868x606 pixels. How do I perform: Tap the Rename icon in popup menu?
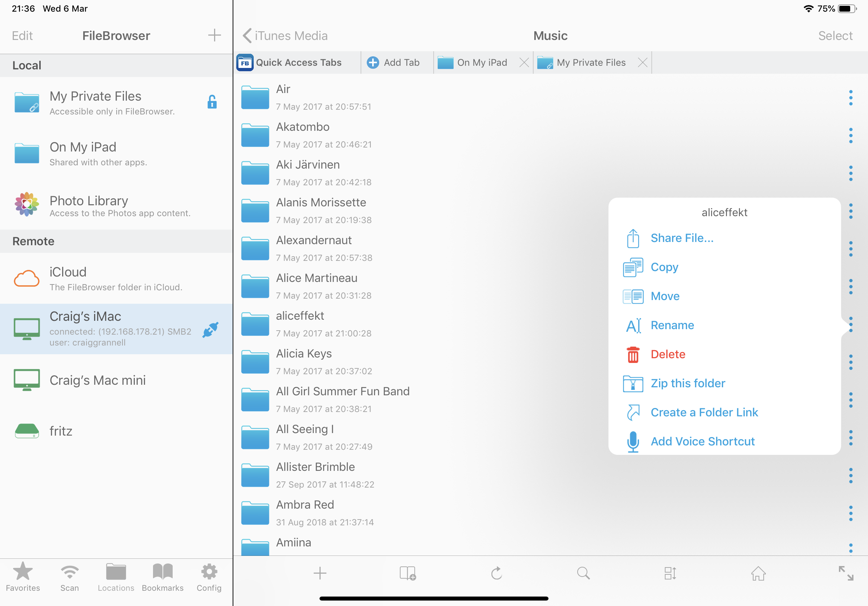(x=633, y=325)
